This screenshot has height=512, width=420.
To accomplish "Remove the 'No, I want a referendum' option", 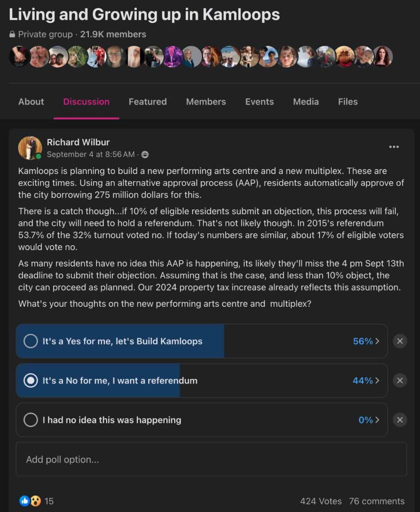I will click(x=399, y=380).
